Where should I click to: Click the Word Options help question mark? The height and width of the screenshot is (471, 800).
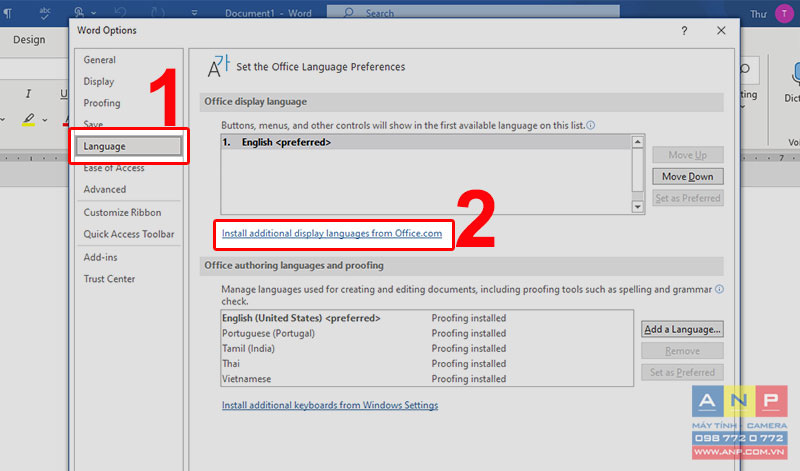point(684,31)
